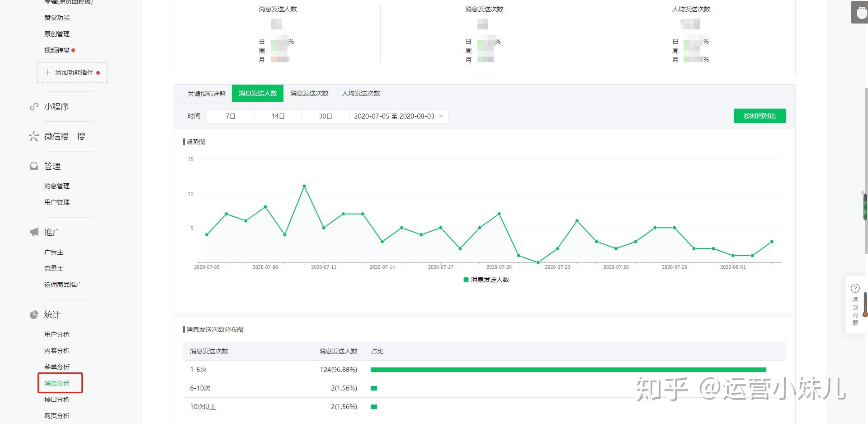This screenshot has width=868, height=424.
Task: Click the 占比 column header
Action: [x=377, y=351]
